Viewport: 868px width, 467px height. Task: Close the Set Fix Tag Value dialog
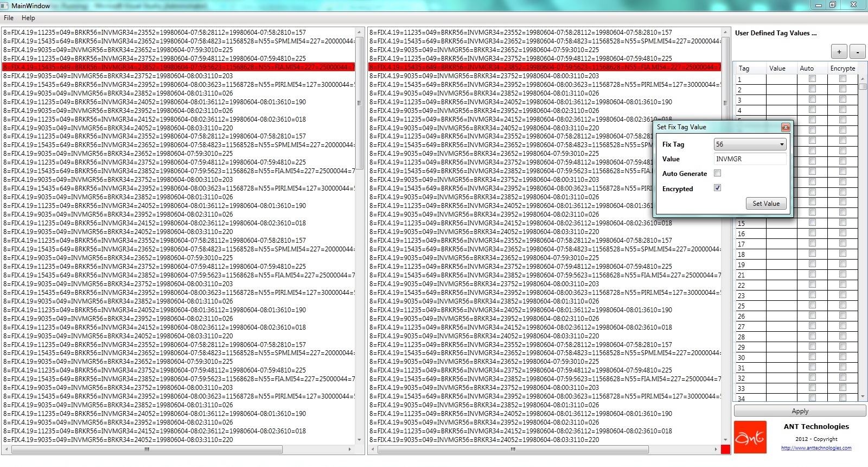(x=785, y=127)
